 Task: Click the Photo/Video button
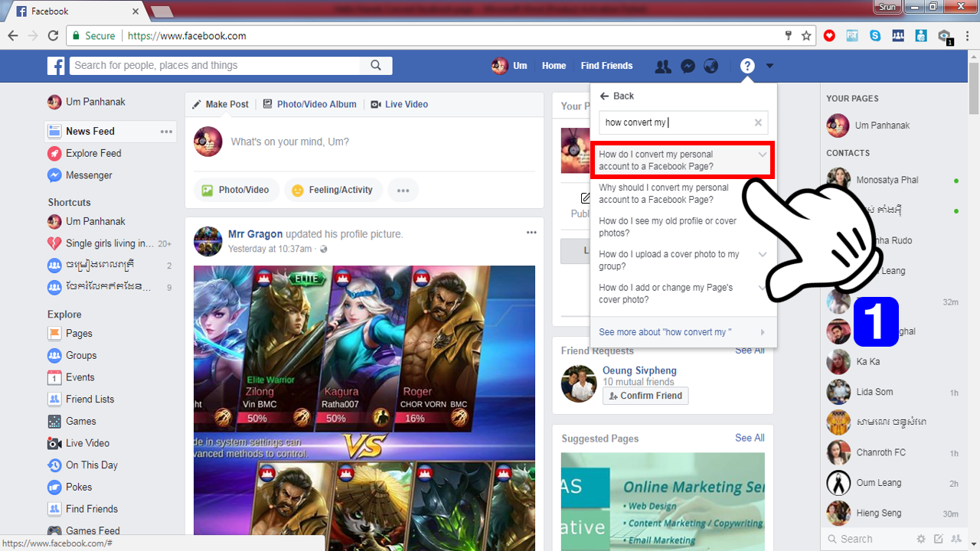tap(236, 191)
